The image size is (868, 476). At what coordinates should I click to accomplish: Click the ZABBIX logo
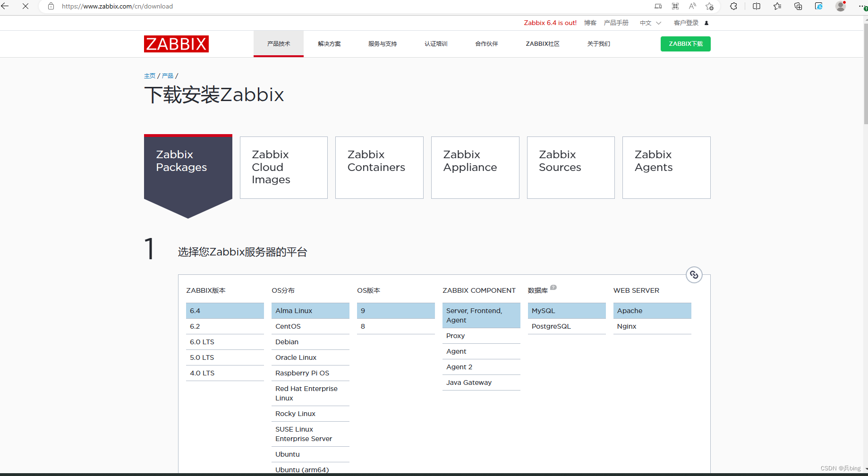coord(176,44)
